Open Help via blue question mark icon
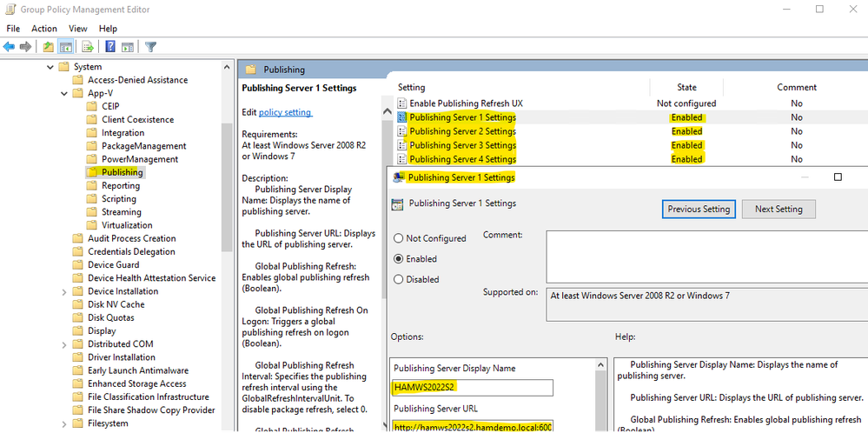868x433 pixels. coord(109,46)
